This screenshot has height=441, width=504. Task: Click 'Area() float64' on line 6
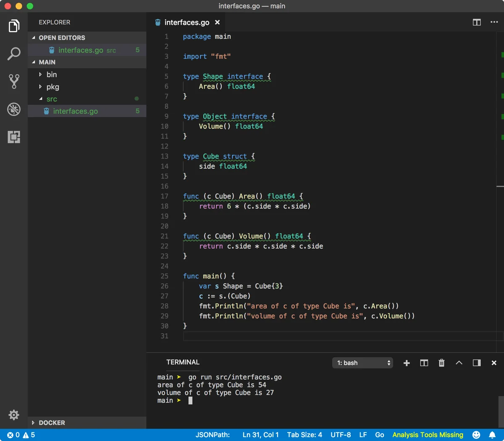(x=227, y=87)
